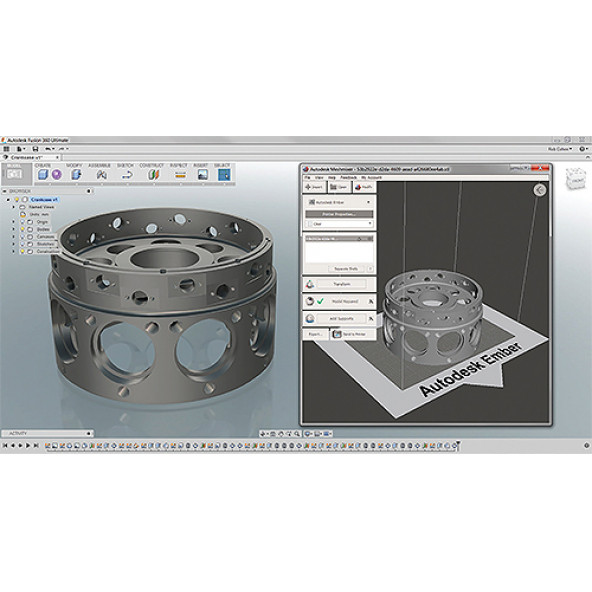Expand the Origin tree node
592x592 pixels.
click(x=14, y=222)
